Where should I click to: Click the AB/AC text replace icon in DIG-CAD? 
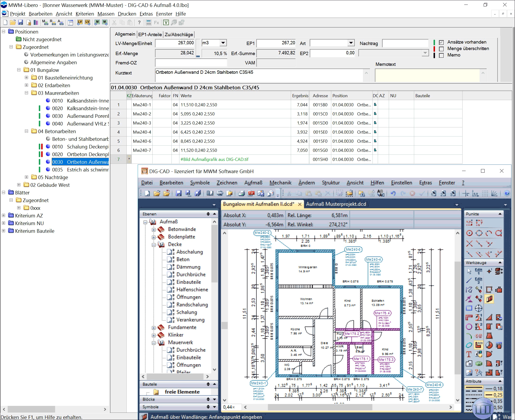[381, 193]
